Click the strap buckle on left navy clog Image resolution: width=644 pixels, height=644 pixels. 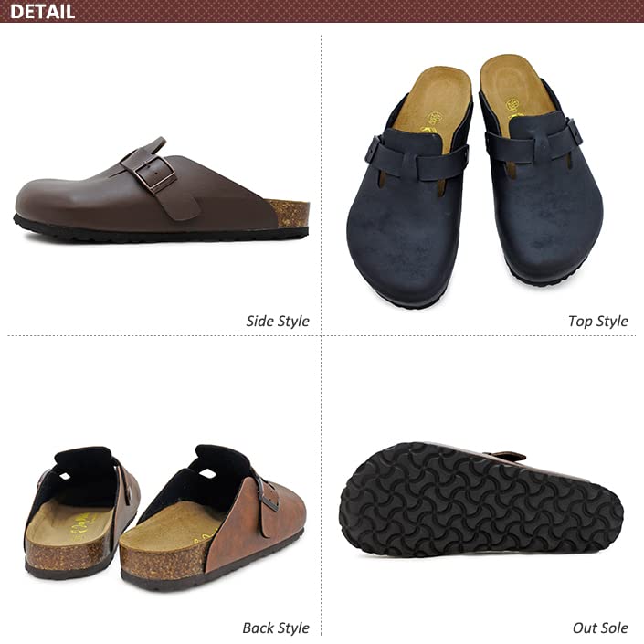373,150
